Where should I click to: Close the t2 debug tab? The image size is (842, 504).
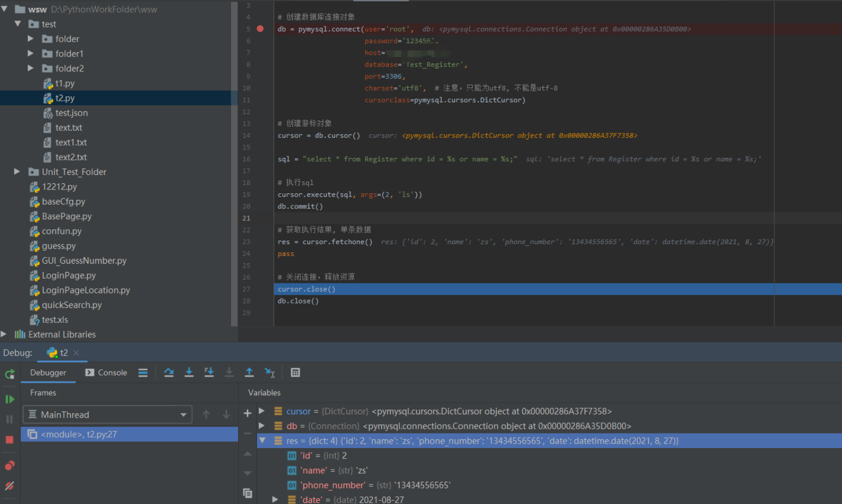pos(76,353)
